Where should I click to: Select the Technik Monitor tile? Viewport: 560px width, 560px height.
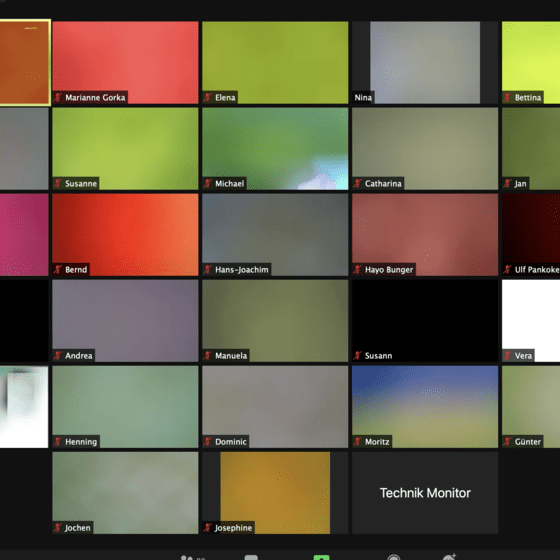coord(425,493)
